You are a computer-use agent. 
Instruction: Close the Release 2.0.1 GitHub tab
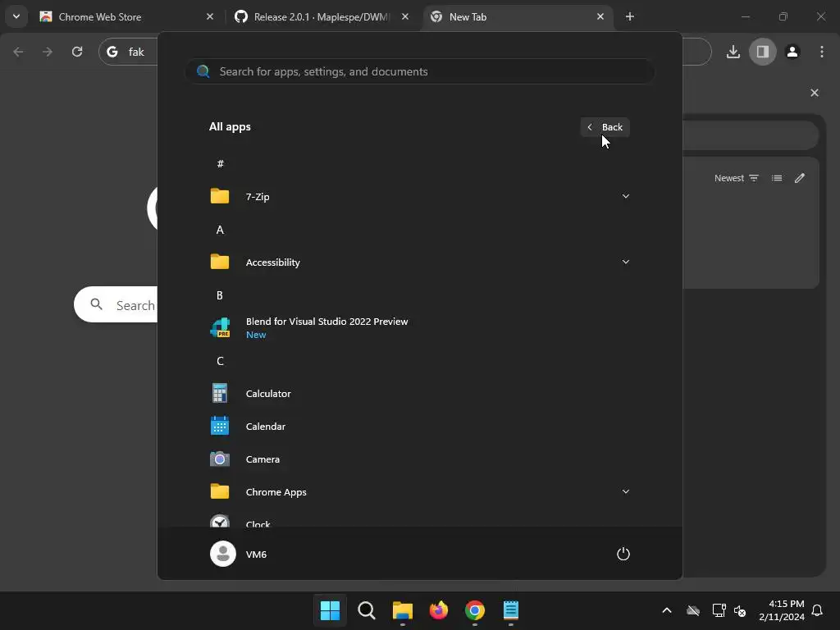pos(405,16)
